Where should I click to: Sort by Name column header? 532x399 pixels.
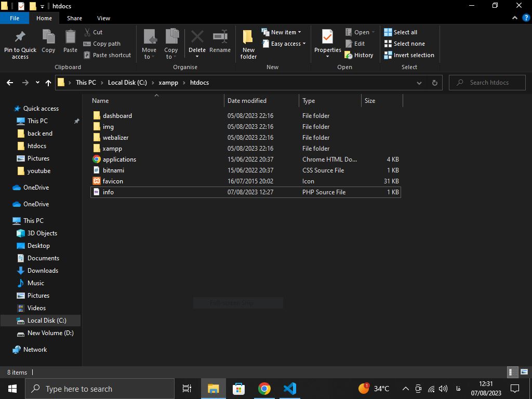click(157, 101)
